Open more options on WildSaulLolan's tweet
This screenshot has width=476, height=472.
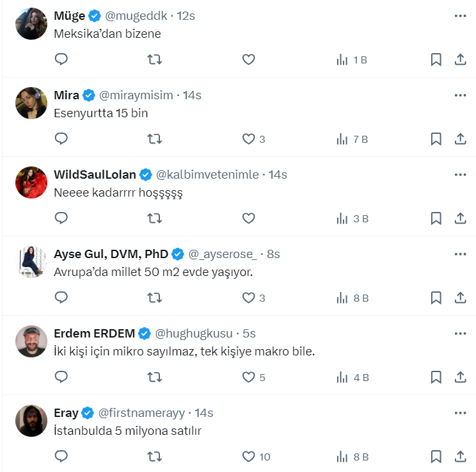(460, 175)
